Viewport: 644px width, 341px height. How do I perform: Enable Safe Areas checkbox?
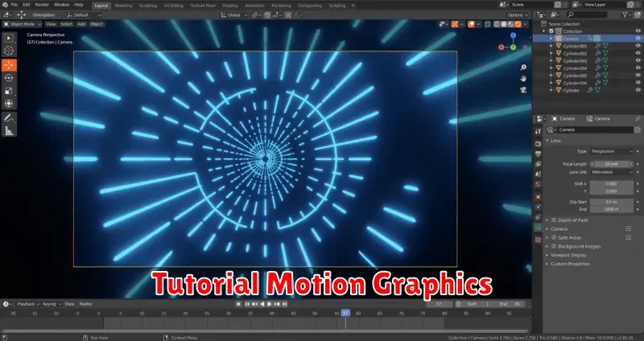[554, 237]
